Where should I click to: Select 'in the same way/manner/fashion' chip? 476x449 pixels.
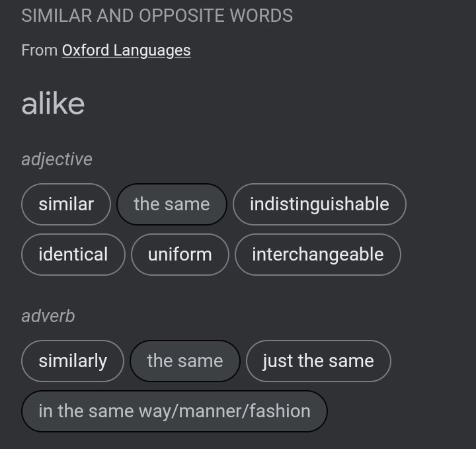coord(175,411)
